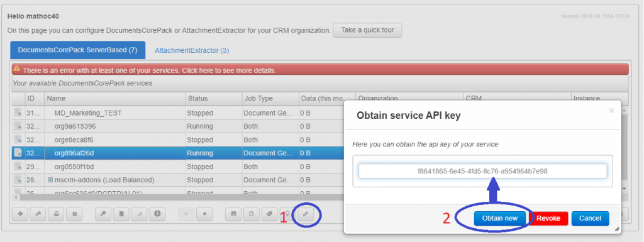Click the blank document page icon
This screenshot has width=644, height=242.
(x=252, y=214)
